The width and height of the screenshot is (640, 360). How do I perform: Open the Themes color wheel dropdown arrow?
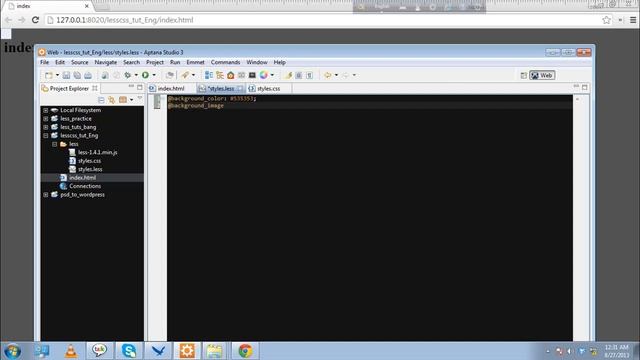[x=272, y=75]
